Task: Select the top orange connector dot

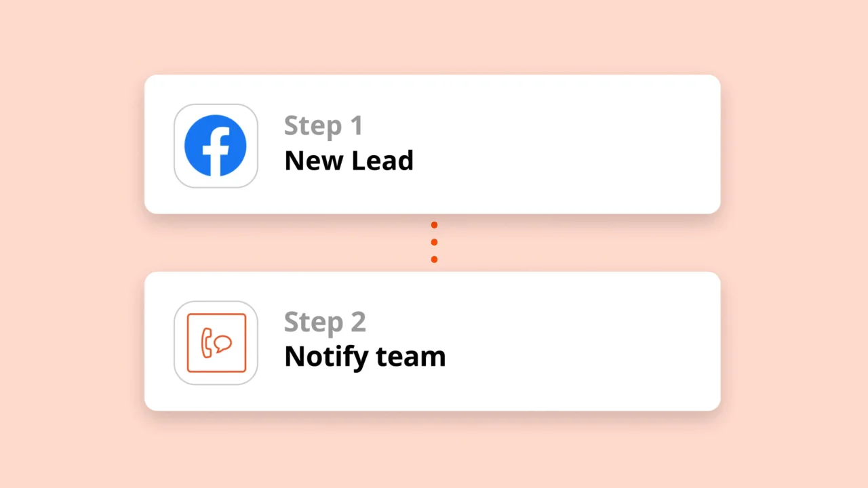Action: (x=434, y=225)
